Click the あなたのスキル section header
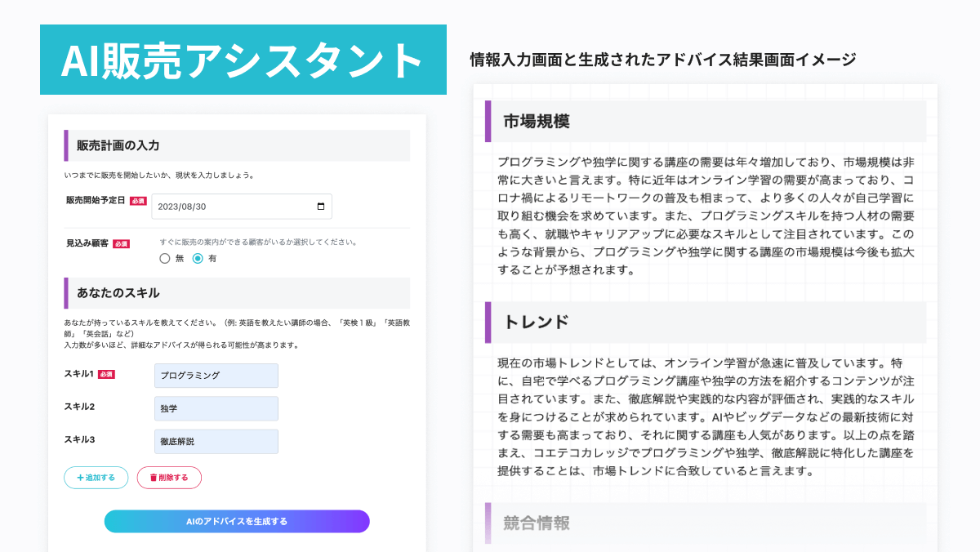Screen dimensions: 980x552 click(x=118, y=292)
